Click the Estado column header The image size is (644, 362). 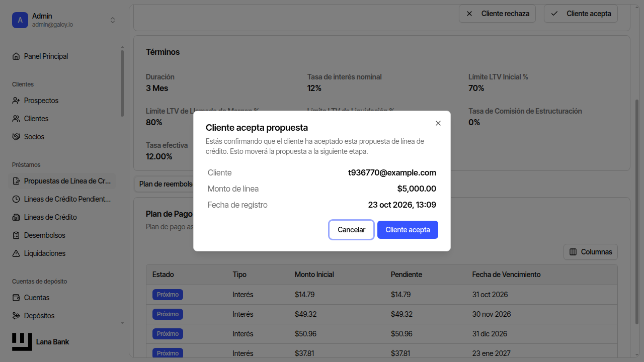tap(163, 275)
